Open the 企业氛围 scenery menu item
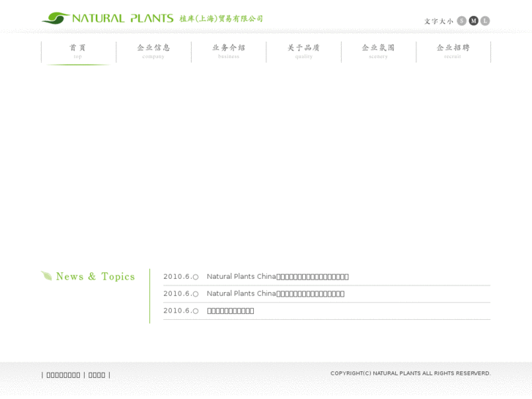The image size is (532, 399). coord(378,52)
